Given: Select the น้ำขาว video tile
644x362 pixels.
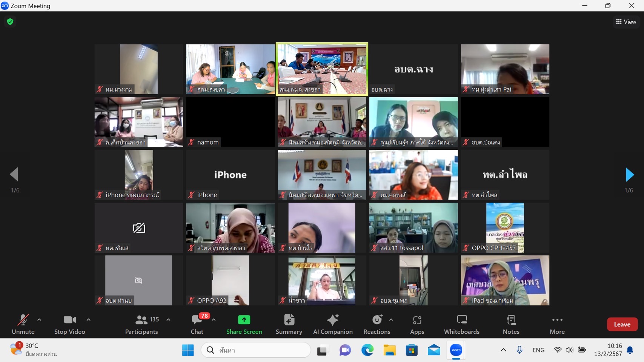Looking at the screenshot, I should (x=322, y=280).
